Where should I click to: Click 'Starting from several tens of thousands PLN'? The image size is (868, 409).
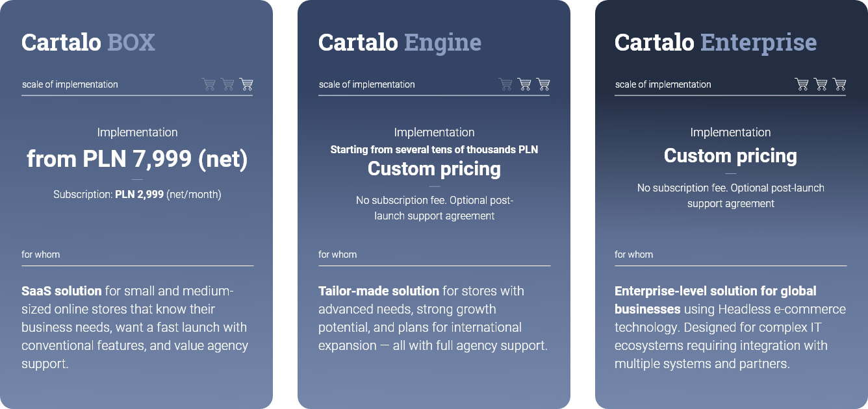point(434,149)
